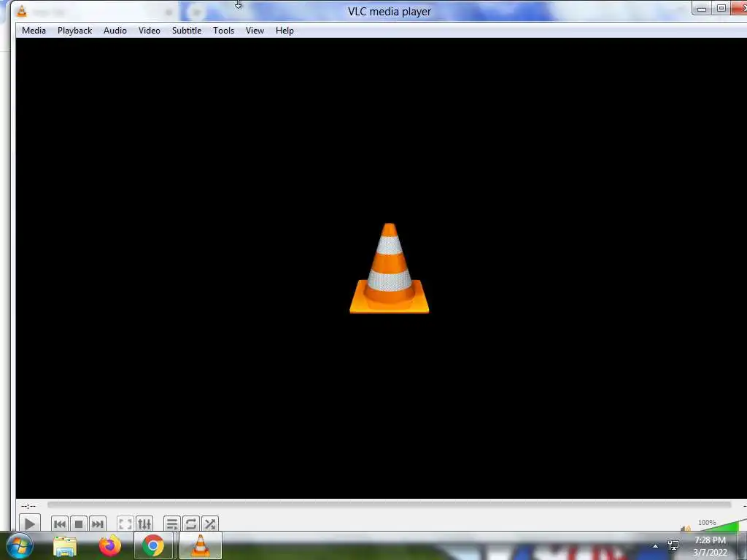Image resolution: width=747 pixels, height=560 pixels.
Task: Open the Media menu
Action: (34, 31)
